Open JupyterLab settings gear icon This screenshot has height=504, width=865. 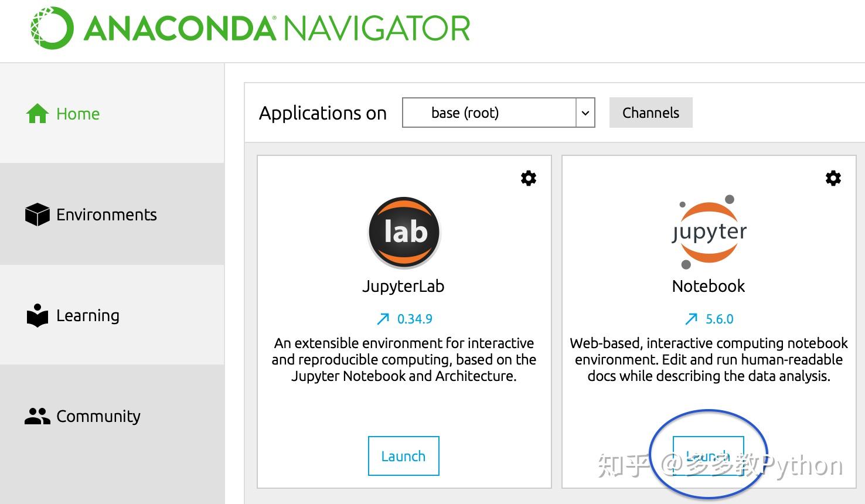pos(529,178)
